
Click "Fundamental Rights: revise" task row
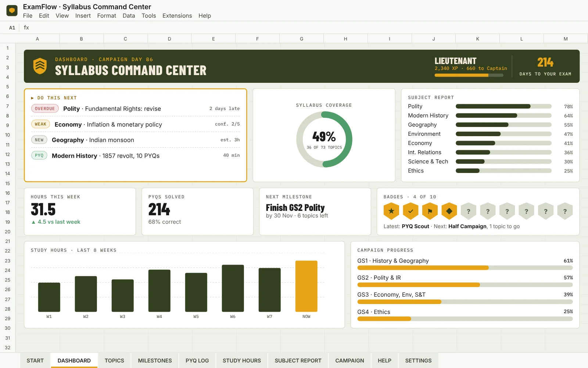(x=136, y=109)
